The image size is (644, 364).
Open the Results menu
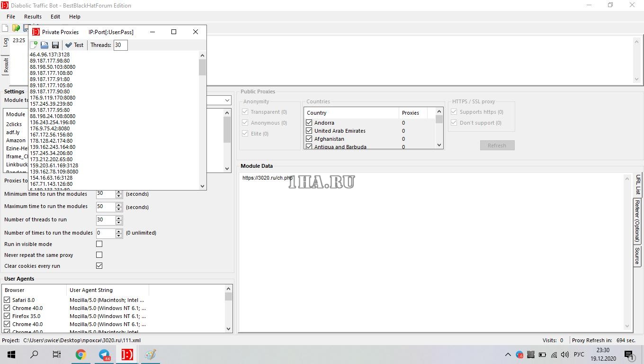point(32,16)
